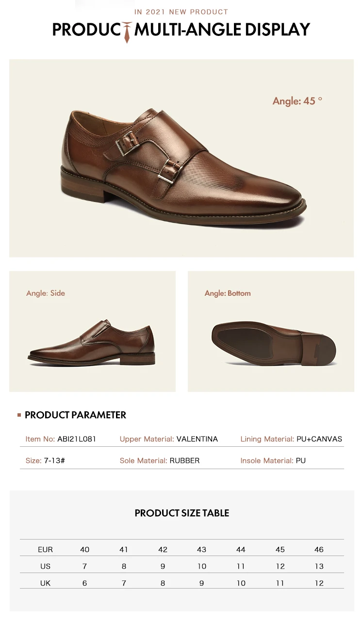The width and height of the screenshot is (364, 625).
Task: Click the "Angle: Side" label
Action: tap(46, 293)
